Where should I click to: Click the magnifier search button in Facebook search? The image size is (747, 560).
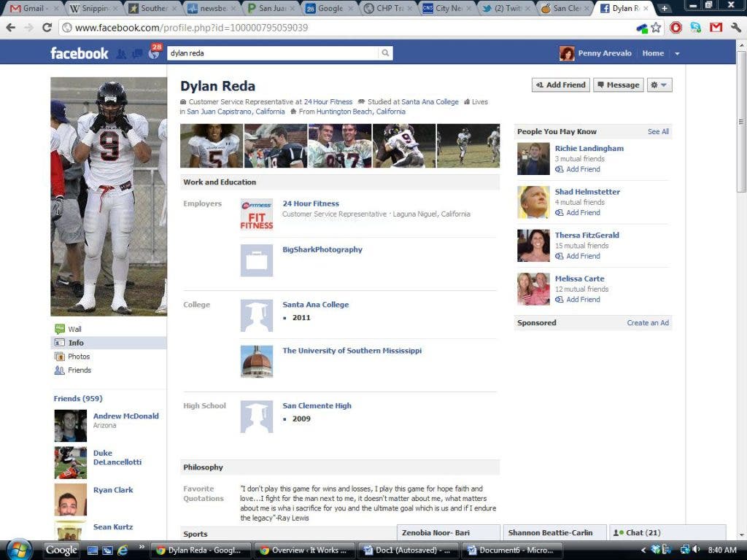coord(384,53)
